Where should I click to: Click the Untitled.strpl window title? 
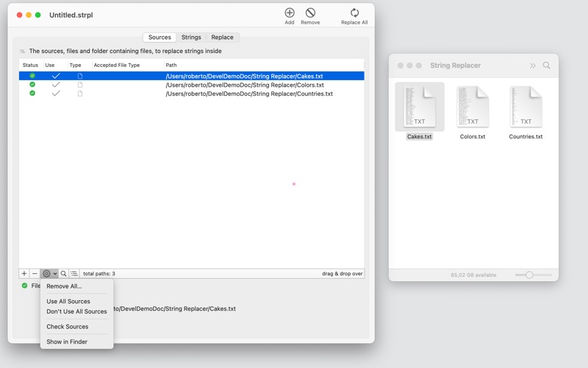[71, 15]
